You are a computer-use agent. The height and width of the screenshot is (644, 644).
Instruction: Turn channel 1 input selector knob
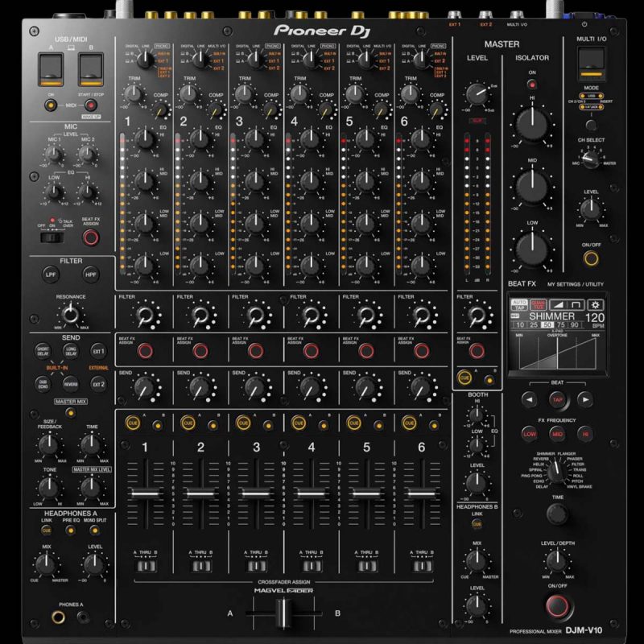pyautogui.click(x=145, y=60)
